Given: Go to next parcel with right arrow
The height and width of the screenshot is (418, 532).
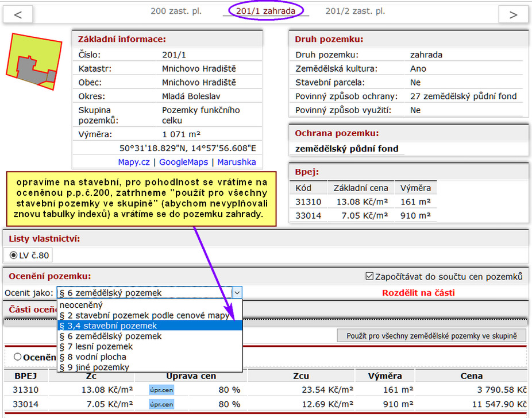Looking at the screenshot, I should pyautogui.click(x=514, y=14).
